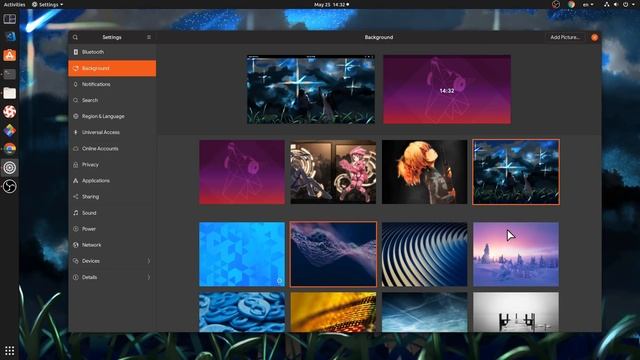This screenshot has width=640, height=360.
Task: Open the Settings app menu in top bar
Action: 47,4
